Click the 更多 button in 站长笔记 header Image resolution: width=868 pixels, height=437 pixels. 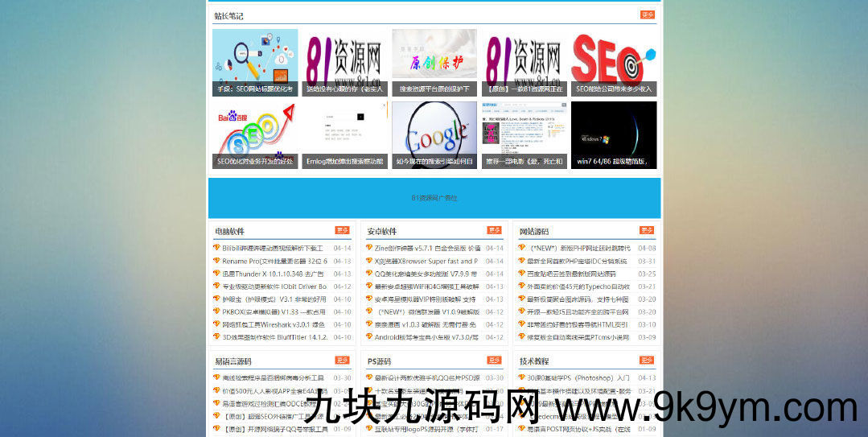pyautogui.click(x=648, y=14)
